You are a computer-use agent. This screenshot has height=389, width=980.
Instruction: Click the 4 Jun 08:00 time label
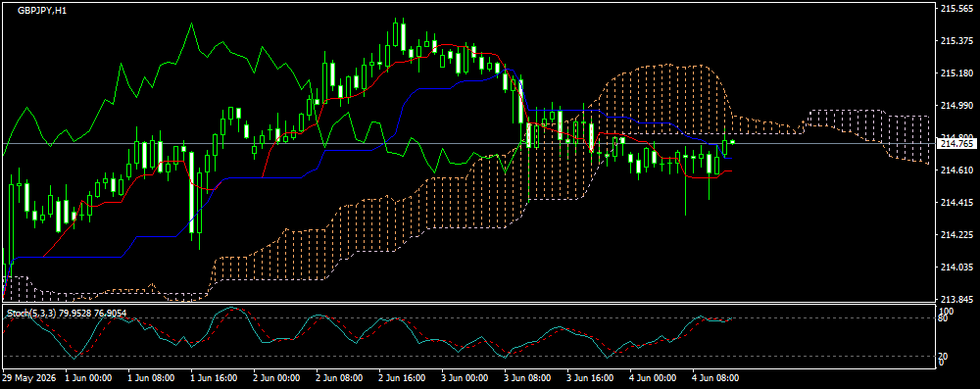(715, 378)
